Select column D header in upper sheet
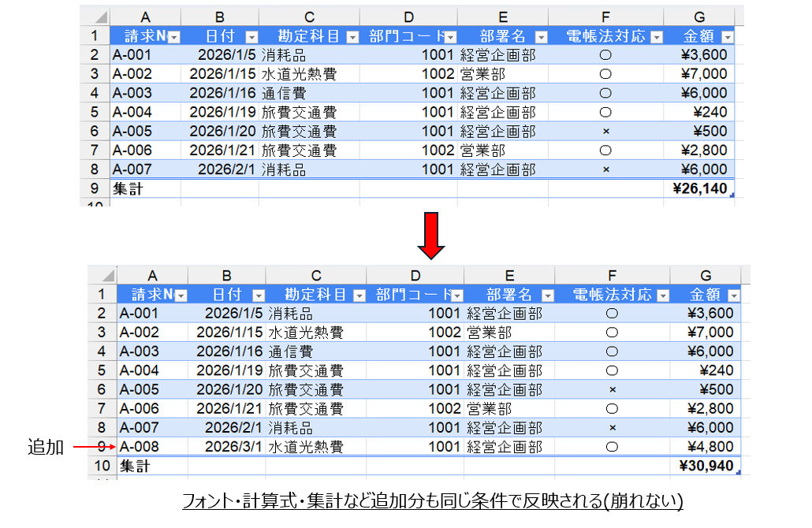This screenshot has height=528, width=812. coord(408,17)
